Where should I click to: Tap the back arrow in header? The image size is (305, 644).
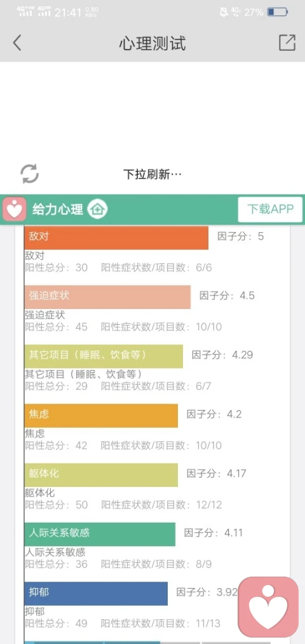tap(17, 43)
